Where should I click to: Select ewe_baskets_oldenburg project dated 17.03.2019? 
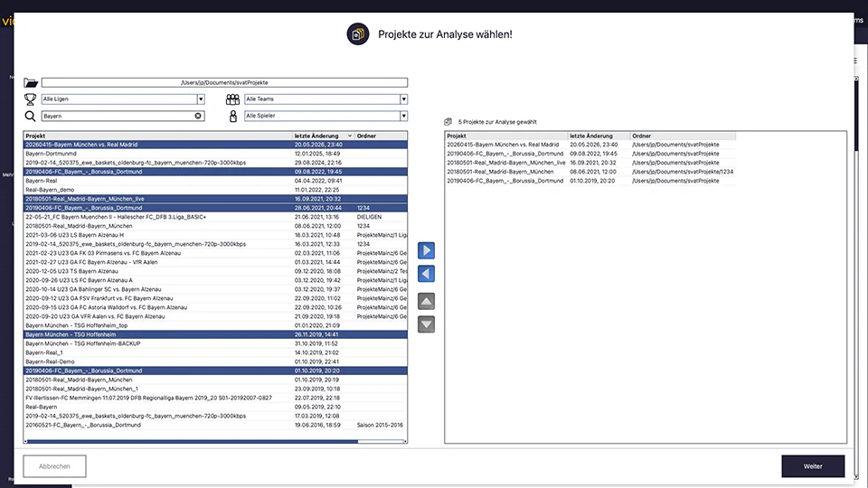click(215, 416)
